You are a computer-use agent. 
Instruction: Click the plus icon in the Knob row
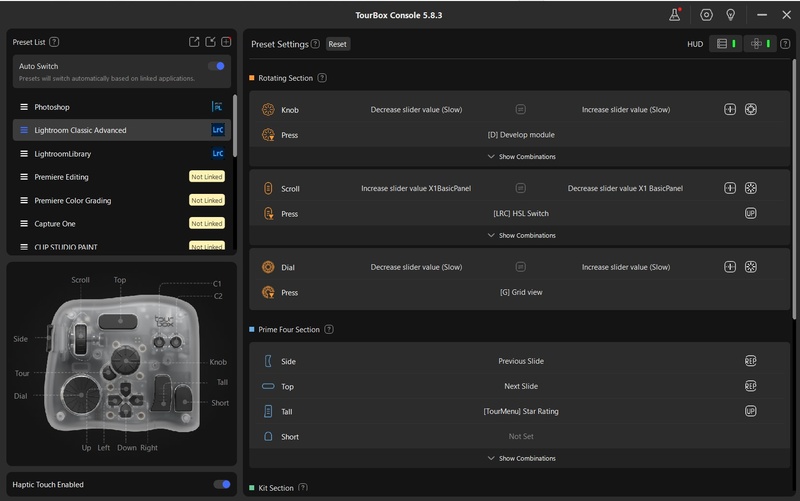point(730,109)
